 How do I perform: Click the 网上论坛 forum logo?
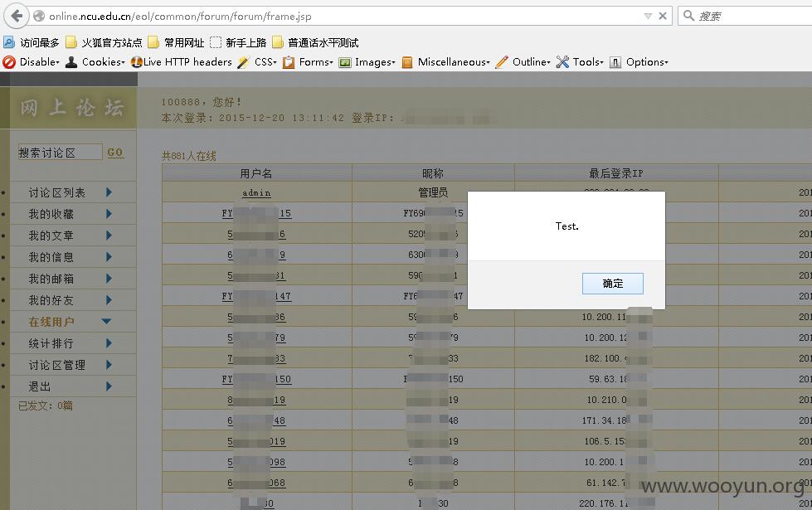(72, 108)
